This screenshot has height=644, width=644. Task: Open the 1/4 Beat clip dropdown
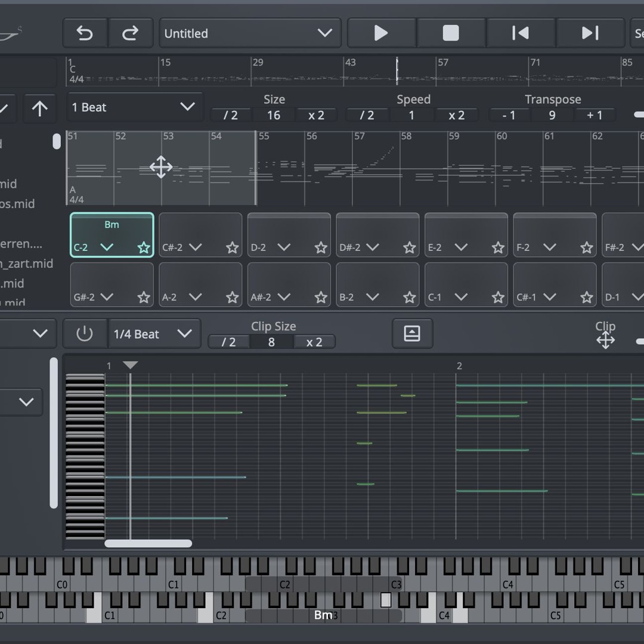pos(154,333)
